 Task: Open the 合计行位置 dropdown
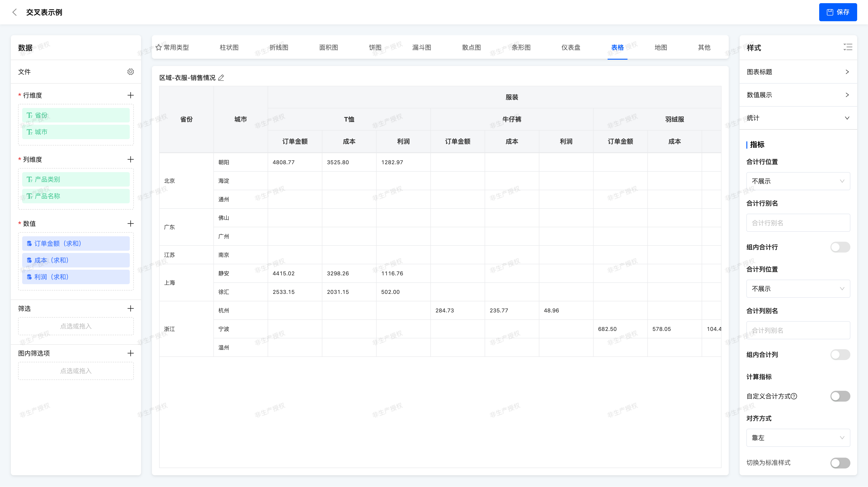pyautogui.click(x=797, y=181)
